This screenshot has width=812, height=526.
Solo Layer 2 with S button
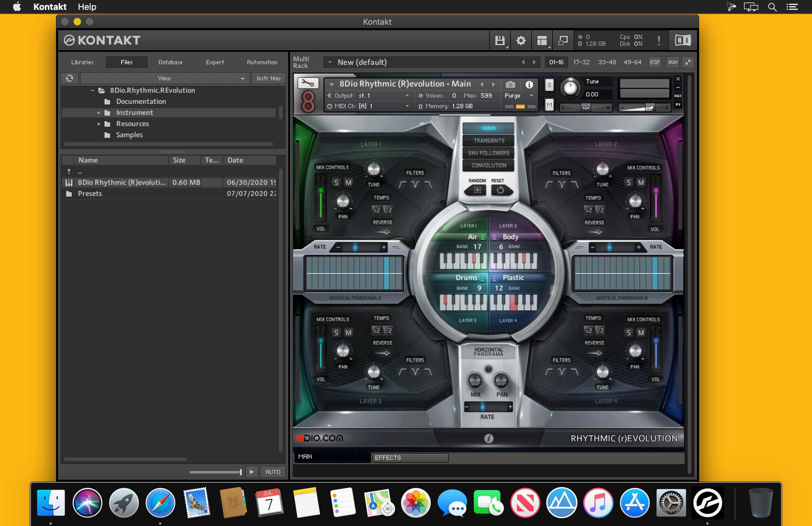coord(628,182)
